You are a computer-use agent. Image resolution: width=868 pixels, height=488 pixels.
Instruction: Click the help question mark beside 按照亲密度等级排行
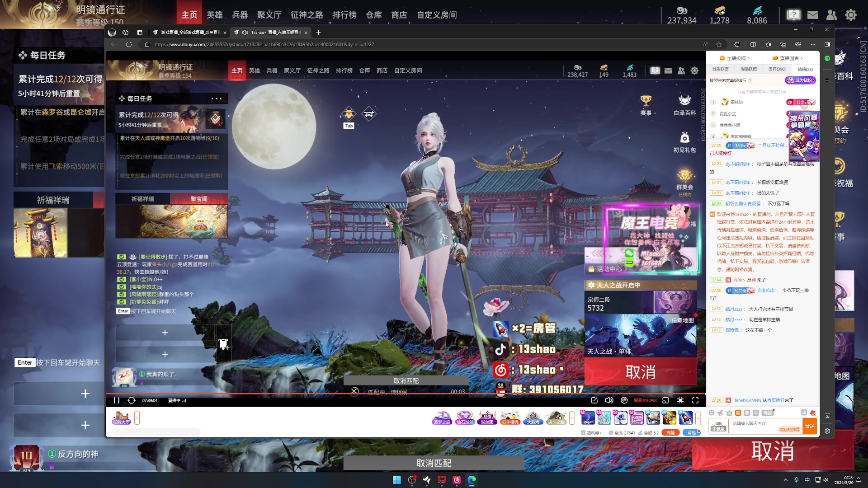(x=750, y=81)
